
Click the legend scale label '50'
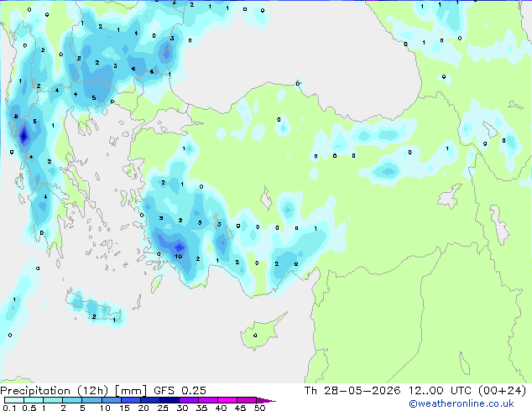259,408
